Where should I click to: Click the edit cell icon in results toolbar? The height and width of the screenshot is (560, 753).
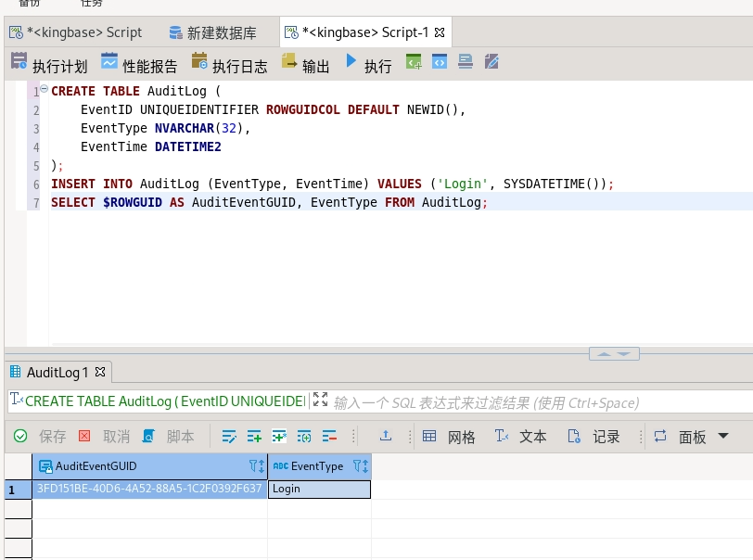230,436
